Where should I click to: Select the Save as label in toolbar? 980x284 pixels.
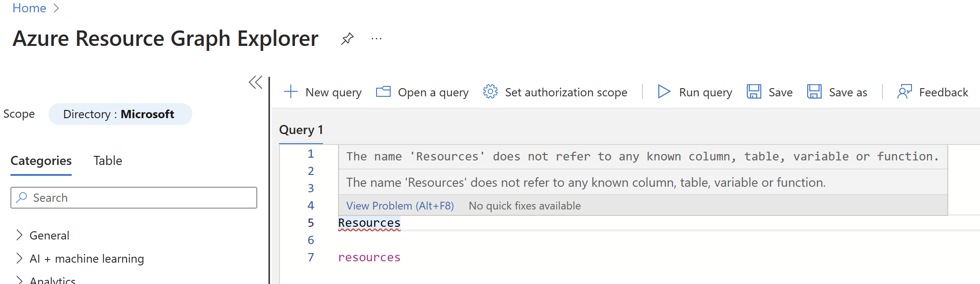(848, 92)
